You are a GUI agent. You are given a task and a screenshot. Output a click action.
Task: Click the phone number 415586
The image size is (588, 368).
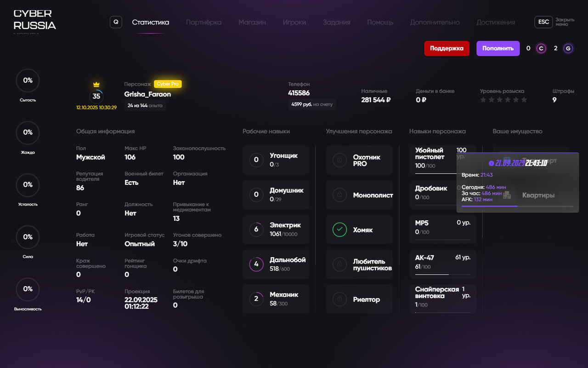click(x=299, y=93)
